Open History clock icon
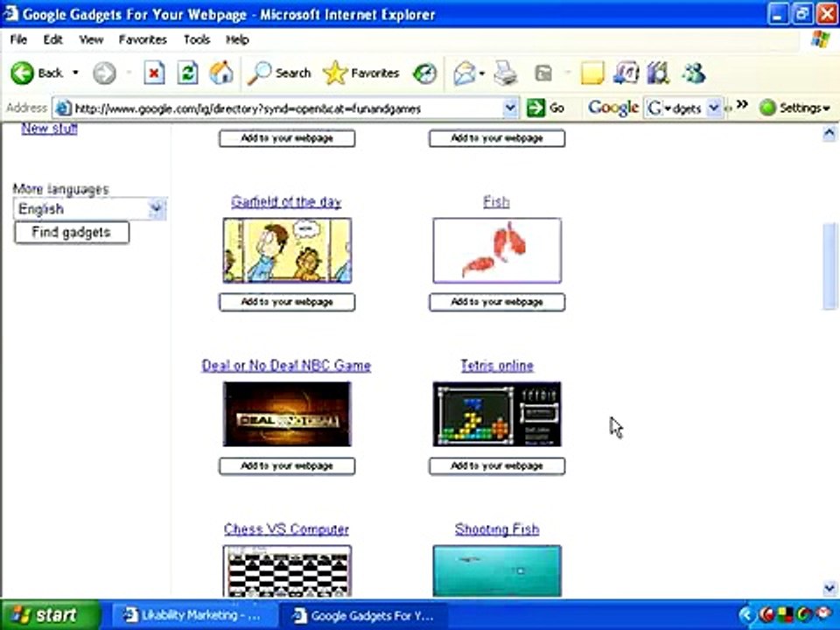This screenshot has height=630, width=840. pos(425,73)
